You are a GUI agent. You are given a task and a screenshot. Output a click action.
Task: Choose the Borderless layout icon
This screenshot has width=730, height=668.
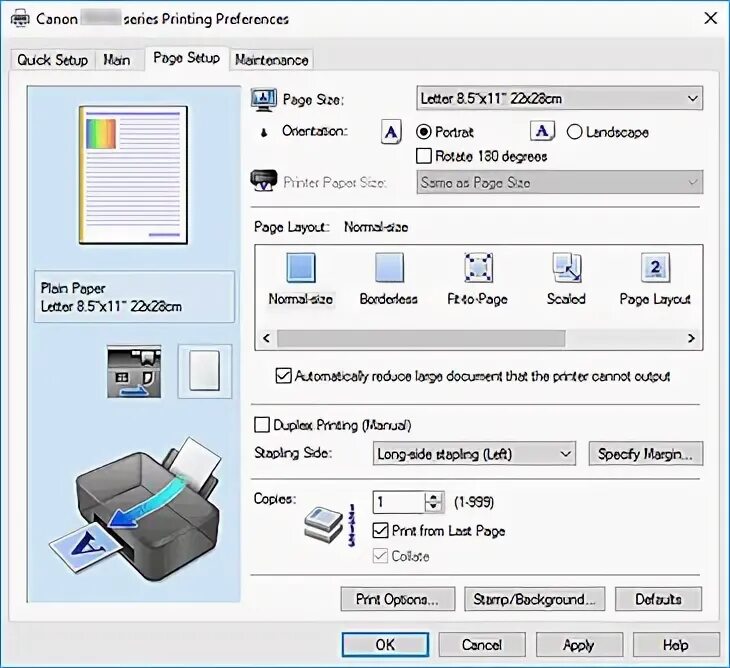(x=389, y=268)
